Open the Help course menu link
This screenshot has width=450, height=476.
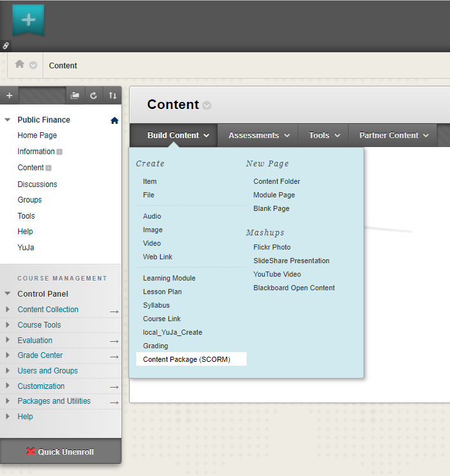pos(25,232)
